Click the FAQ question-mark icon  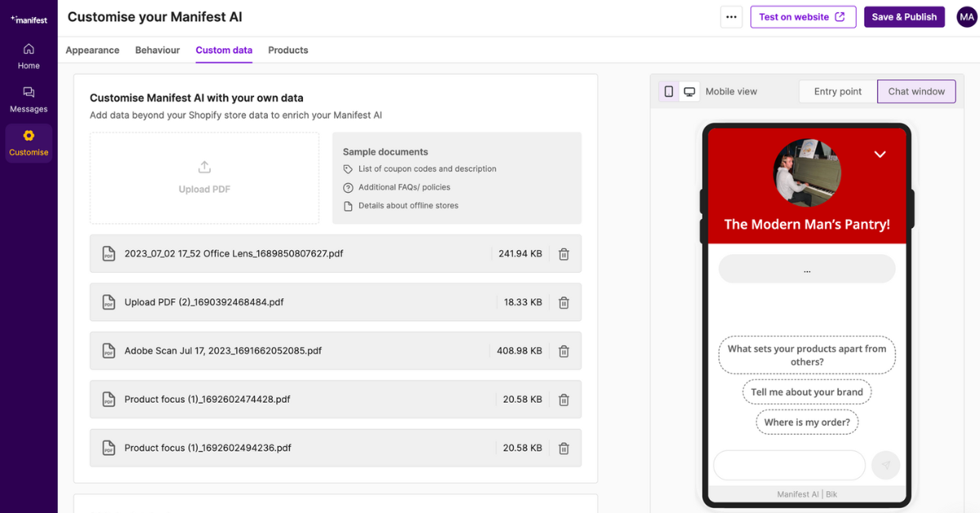point(348,187)
